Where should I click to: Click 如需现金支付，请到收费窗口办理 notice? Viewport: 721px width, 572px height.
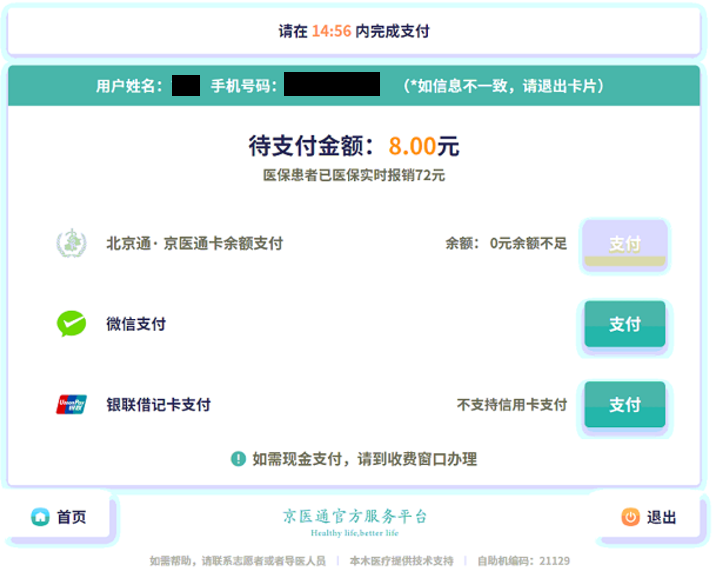pos(365,459)
